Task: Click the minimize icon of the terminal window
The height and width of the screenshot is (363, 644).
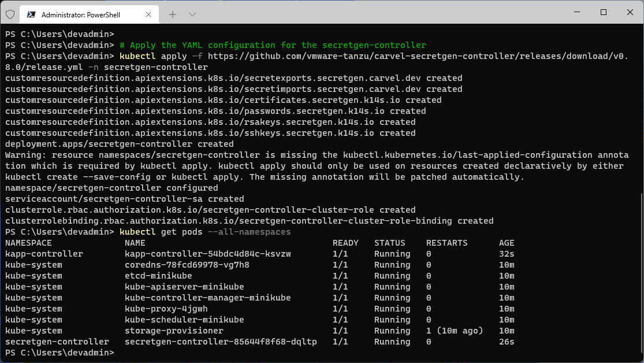Action: (577, 12)
